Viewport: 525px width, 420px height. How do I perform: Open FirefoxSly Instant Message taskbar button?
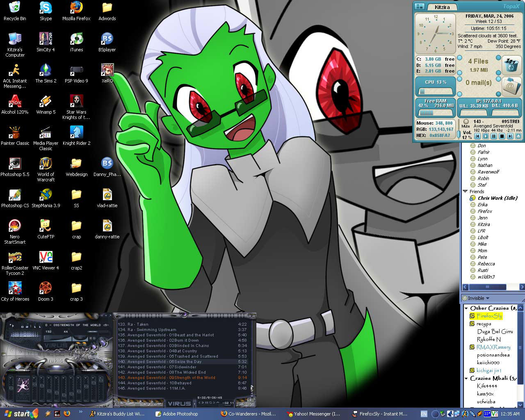(x=379, y=414)
